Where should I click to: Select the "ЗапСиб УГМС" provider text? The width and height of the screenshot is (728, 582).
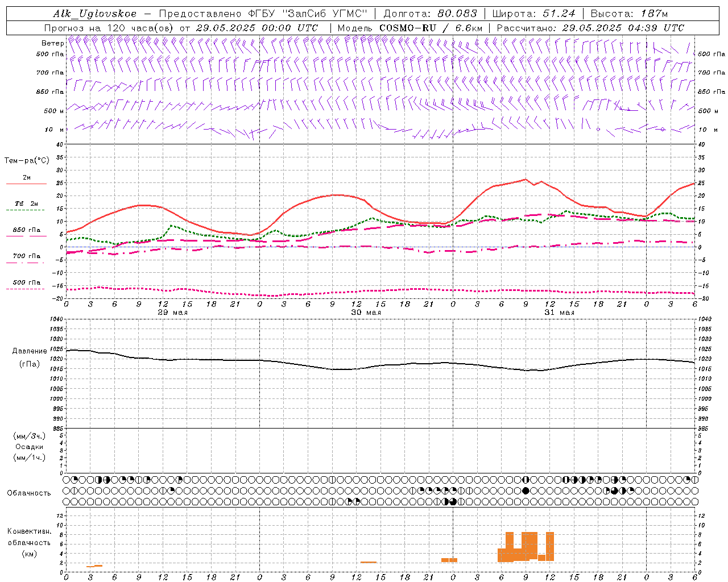(x=325, y=14)
